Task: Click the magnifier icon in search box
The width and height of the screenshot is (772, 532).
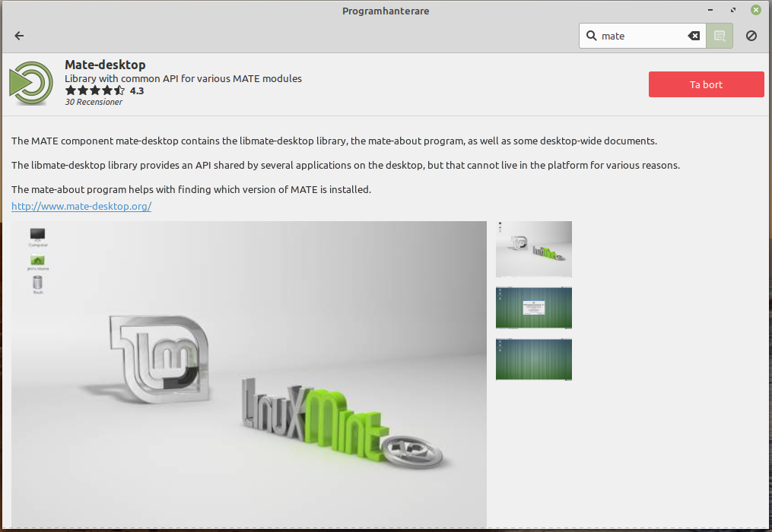Action: [591, 36]
